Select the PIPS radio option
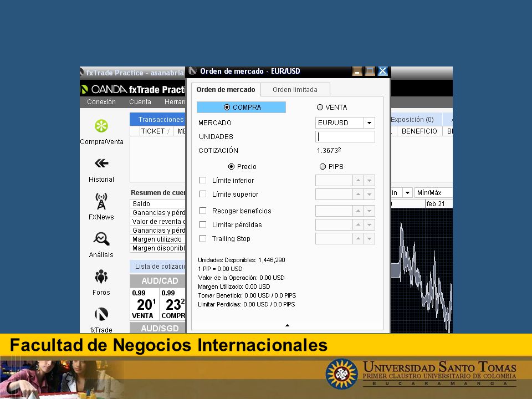This screenshot has width=532, height=399. (323, 167)
